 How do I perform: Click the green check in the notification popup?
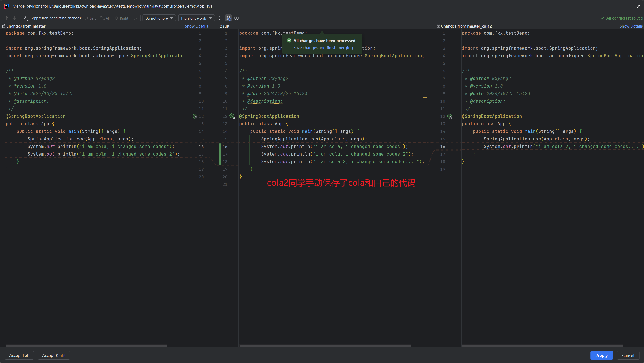[x=289, y=40]
